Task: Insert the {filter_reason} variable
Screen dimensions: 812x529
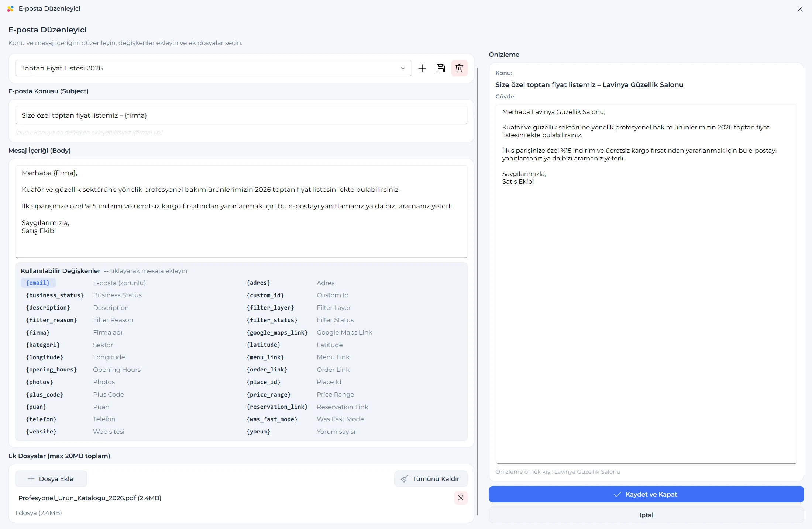Action: (51, 320)
